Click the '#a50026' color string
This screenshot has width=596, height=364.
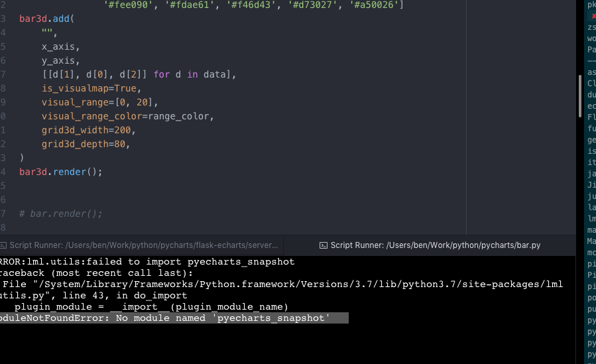pos(374,5)
